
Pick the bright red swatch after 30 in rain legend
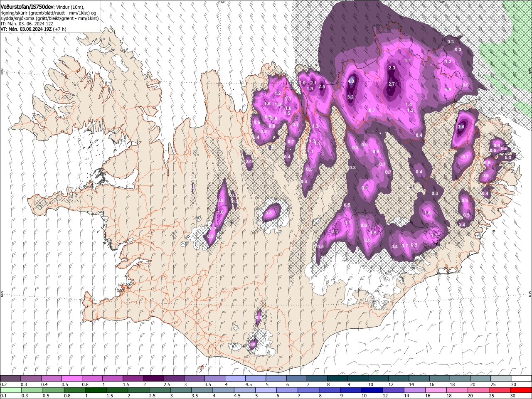522,390
